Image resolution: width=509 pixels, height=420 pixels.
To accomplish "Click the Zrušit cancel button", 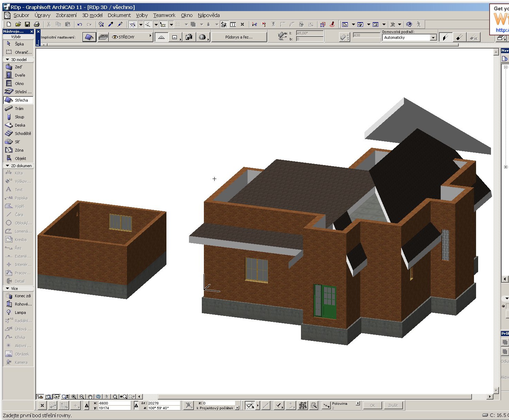I will 393,405.
